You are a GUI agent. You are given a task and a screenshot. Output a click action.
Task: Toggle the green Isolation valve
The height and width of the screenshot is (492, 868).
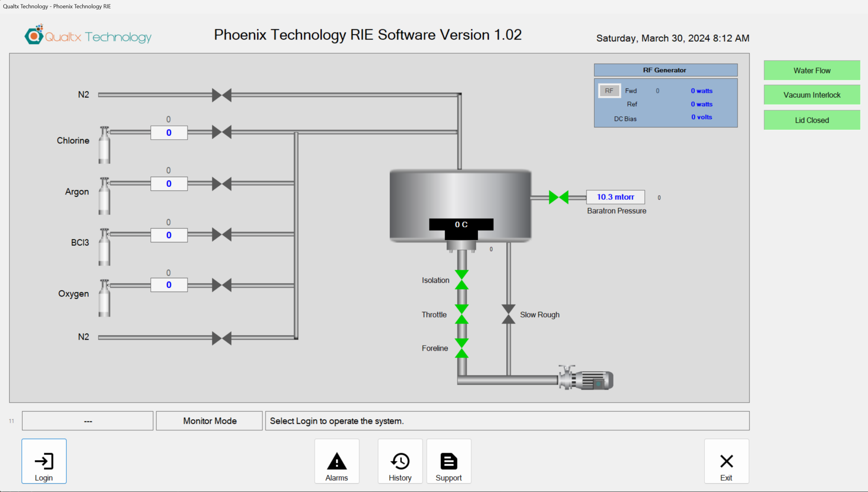(x=462, y=280)
